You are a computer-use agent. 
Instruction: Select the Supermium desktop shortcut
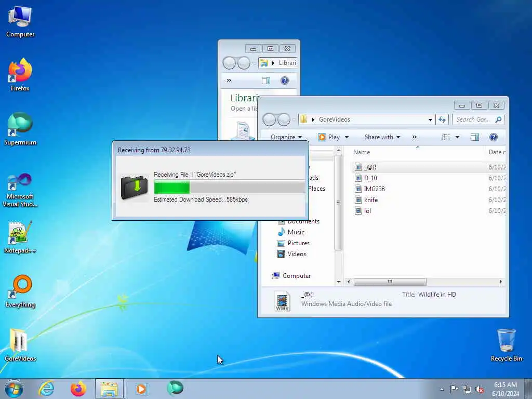point(20,129)
